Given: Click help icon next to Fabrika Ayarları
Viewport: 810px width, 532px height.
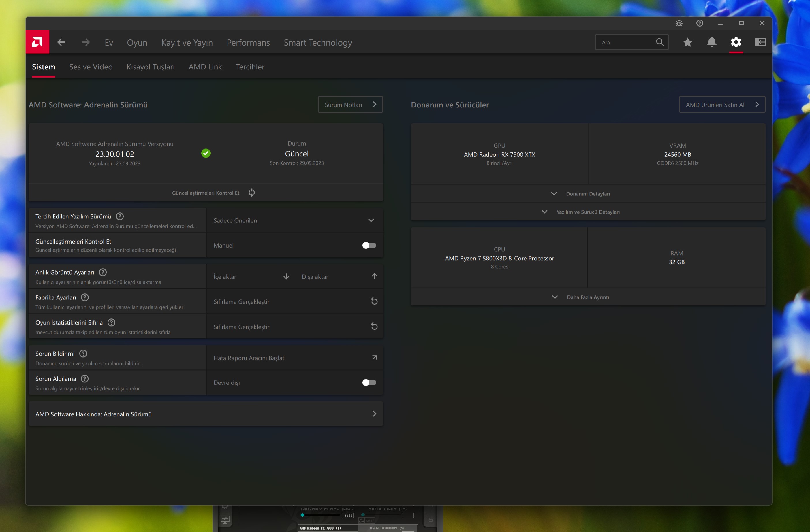Looking at the screenshot, I should pyautogui.click(x=85, y=298).
